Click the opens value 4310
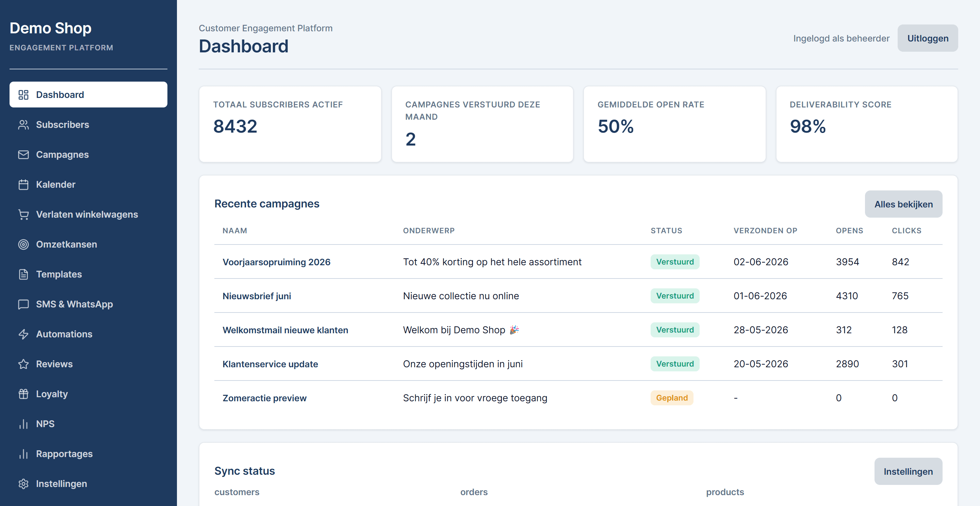Viewport: 980px width, 506px height. click(847, 296)
